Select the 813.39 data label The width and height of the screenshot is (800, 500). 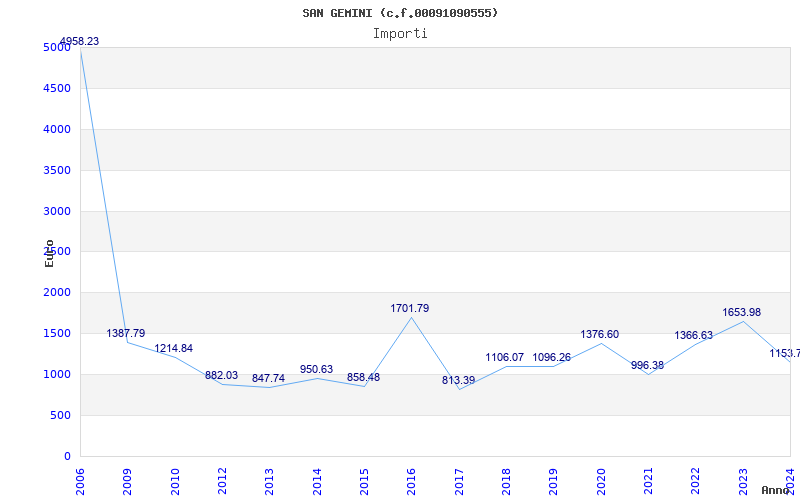point(459,380)
